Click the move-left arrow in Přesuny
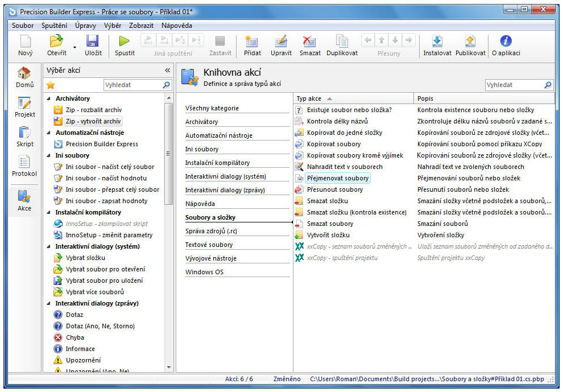Screen dimensions: 563x392 (x=368, y=40)
